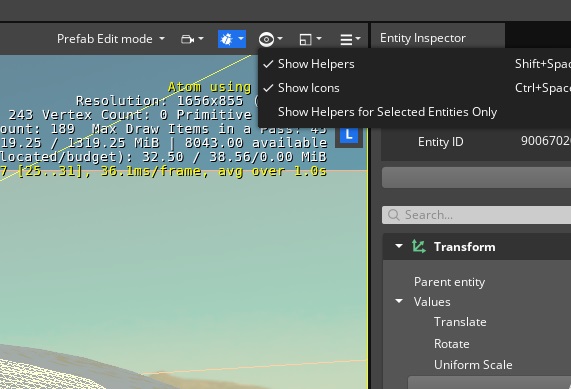Click the Uniform Scale property label
Screen dimensions: 571x389
pos(473,365)
